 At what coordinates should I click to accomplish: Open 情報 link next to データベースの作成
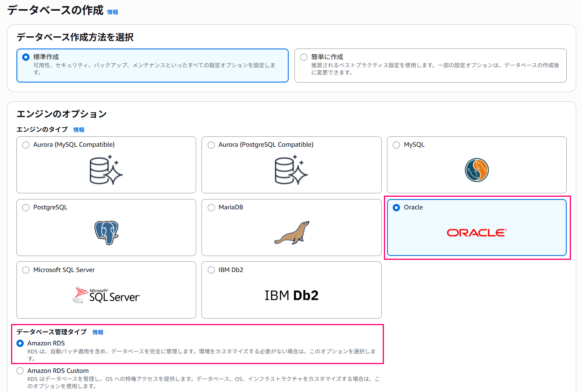[x=112, y=12]
